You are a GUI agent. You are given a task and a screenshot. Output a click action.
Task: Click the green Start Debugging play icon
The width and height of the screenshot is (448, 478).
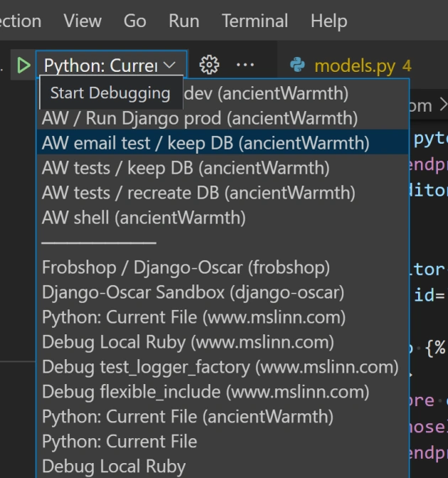tap(24, 65)
